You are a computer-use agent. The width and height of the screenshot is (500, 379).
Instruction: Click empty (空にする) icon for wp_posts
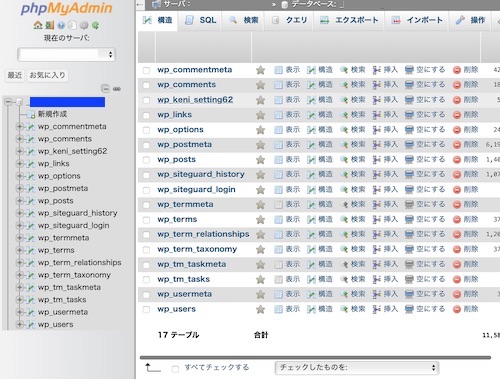point(409,160)
